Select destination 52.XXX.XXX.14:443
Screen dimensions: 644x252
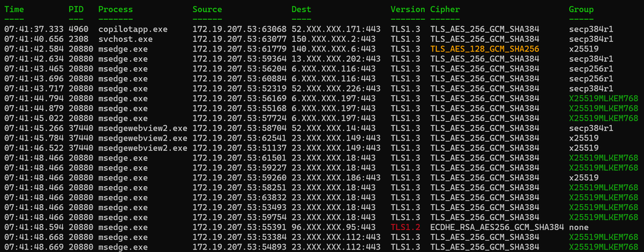333,128
